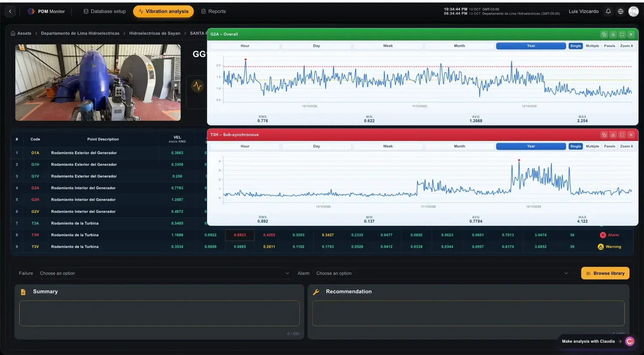Screen dimensions: 644x355
Task: Copy the G2A – Overall chart
Action: [604, 34]
